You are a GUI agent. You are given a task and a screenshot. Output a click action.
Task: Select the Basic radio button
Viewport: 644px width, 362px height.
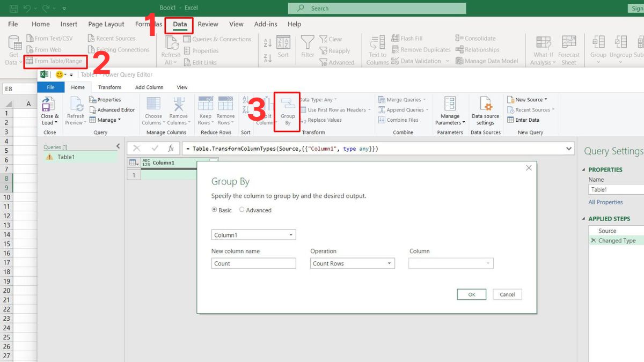click(215, 210)
